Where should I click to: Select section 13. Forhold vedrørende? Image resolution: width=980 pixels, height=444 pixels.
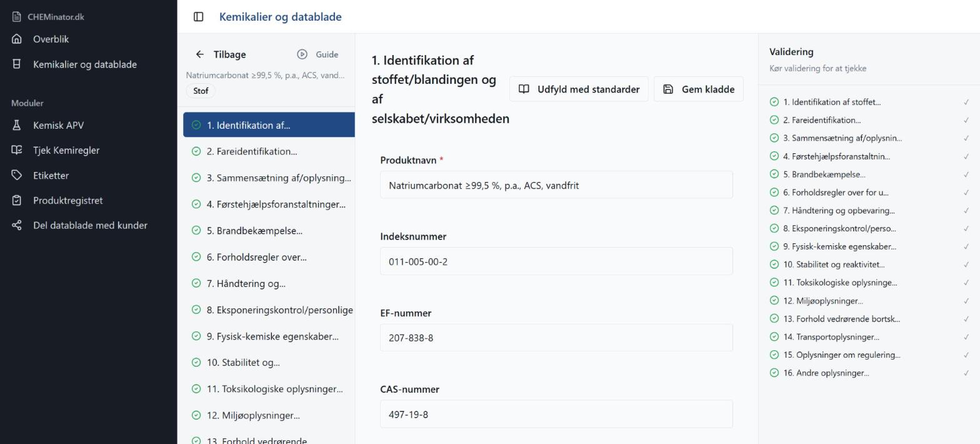pos(269,438)
